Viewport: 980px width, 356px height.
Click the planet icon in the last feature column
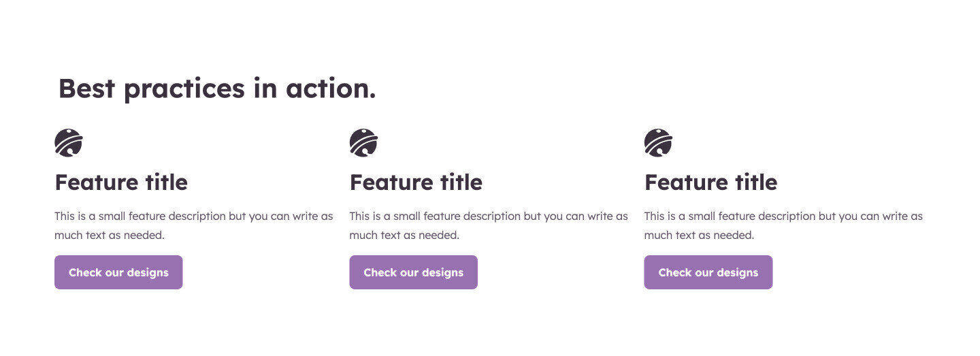[658, 143]
